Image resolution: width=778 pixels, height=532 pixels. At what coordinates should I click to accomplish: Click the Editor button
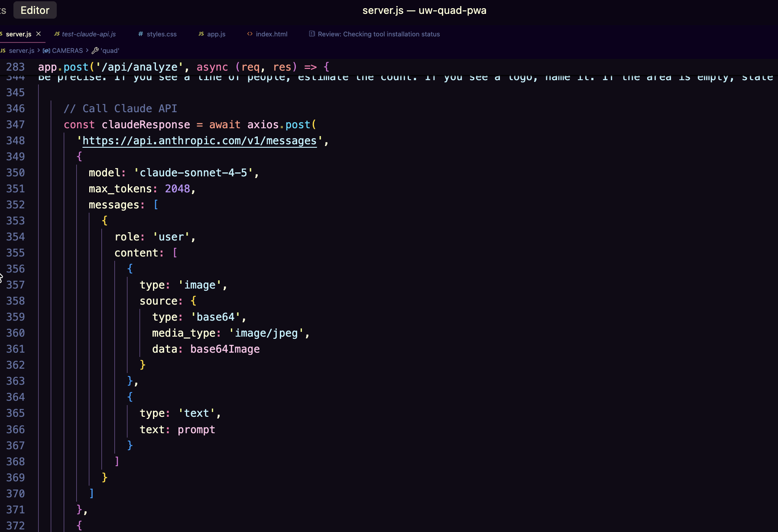(x=35, y=10)
